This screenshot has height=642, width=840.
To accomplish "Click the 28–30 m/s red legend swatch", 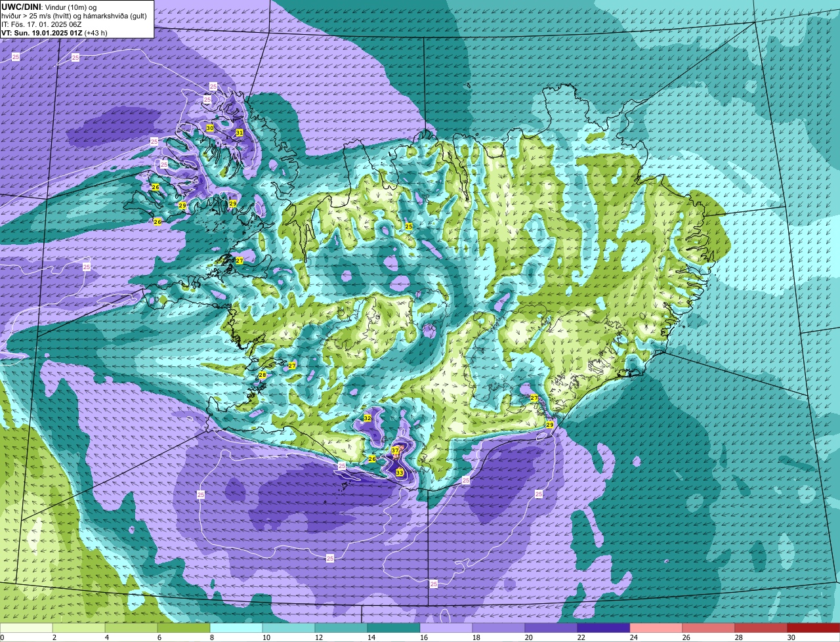I will tap(761, 628).
